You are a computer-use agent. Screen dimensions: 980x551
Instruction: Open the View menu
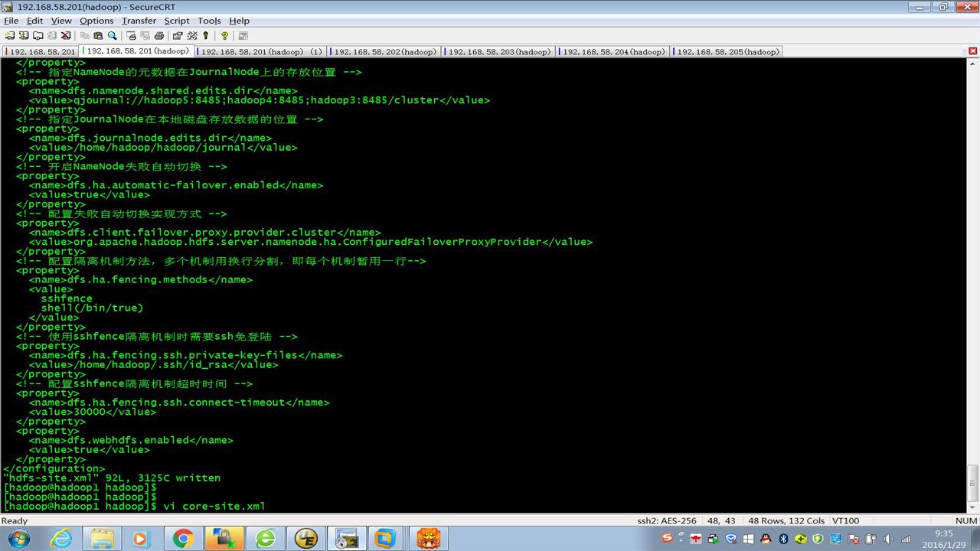[x=61, y=21]
